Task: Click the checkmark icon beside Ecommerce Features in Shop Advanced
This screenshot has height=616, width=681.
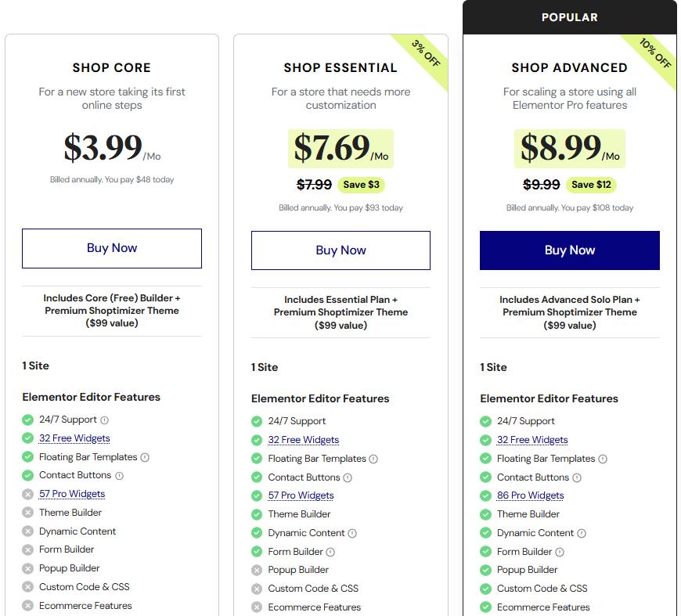Action: coord(486,607)
